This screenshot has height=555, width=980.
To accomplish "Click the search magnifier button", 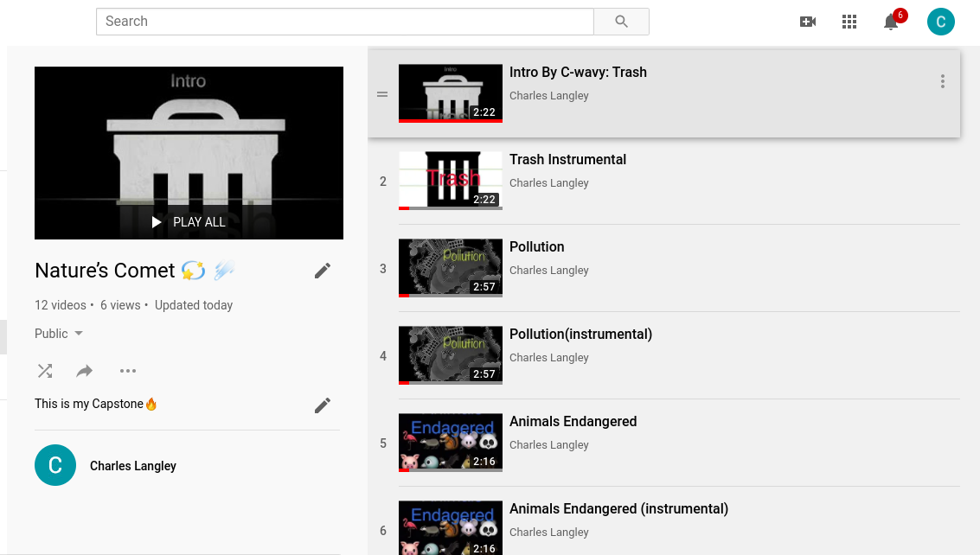I will pyautogui.click(x=621, y=22).
